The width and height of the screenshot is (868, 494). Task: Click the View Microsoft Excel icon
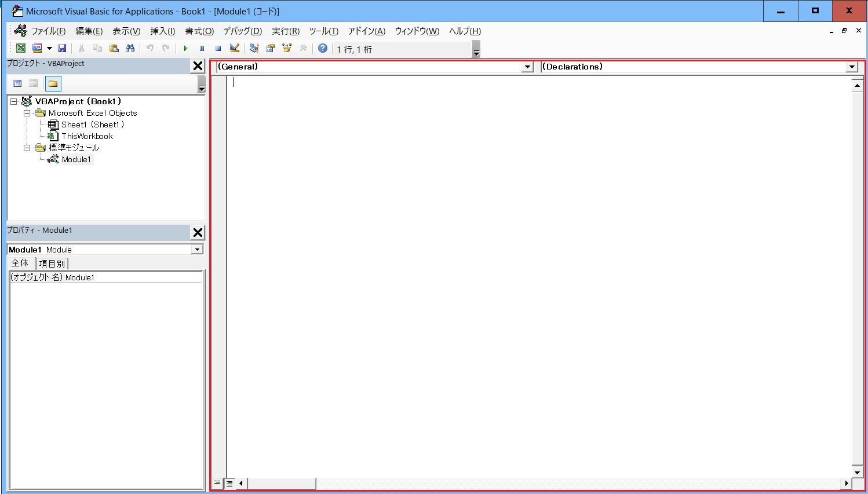(20, 48)
